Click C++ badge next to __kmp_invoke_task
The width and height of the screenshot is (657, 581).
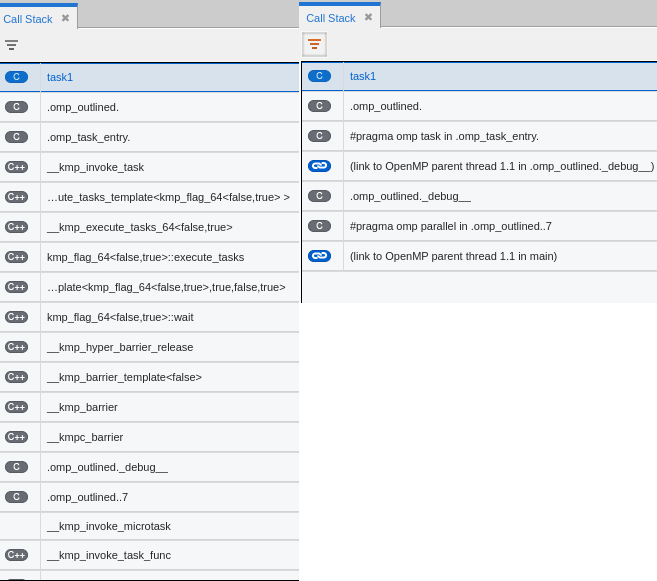(16, 167)
